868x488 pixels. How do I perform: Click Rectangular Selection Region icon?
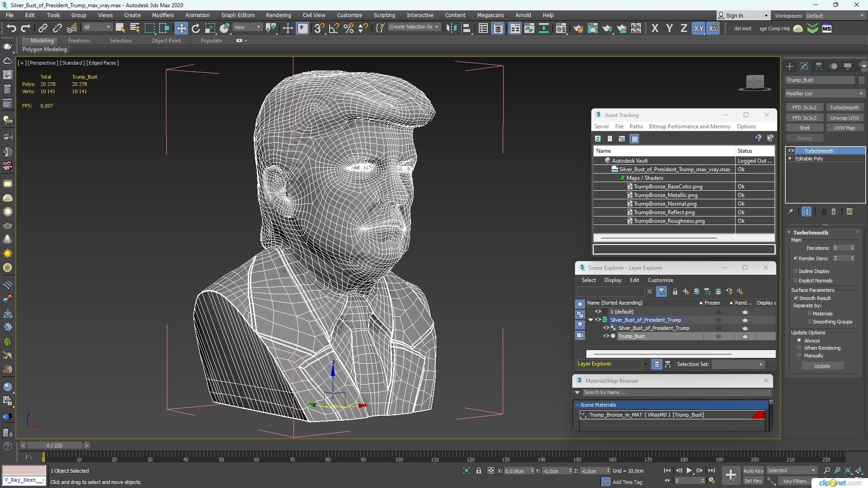pos(150,28)
